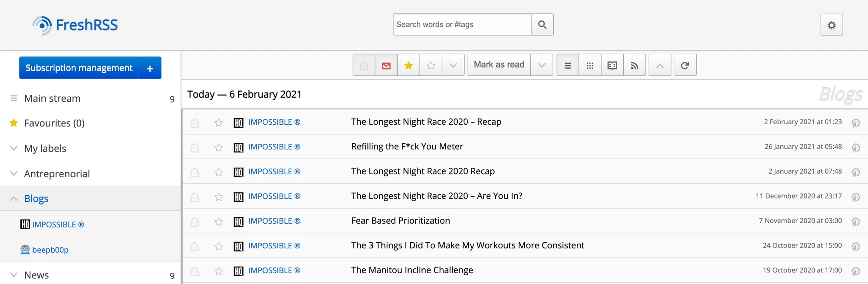
Task: Open external link for 19 October 2020 article
Action: pos(855,271)
